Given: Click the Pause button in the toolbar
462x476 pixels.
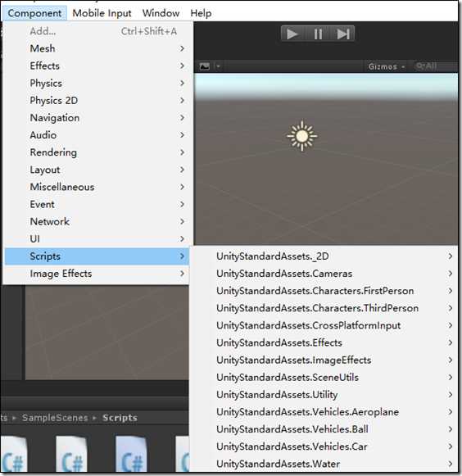Looking at the screenshot, I should pos(318,34).
